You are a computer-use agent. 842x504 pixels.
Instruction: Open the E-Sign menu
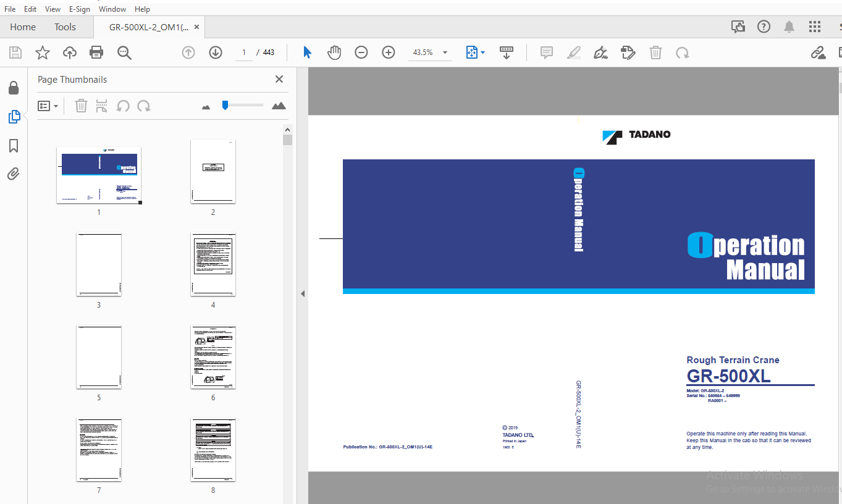click(79, 9)
